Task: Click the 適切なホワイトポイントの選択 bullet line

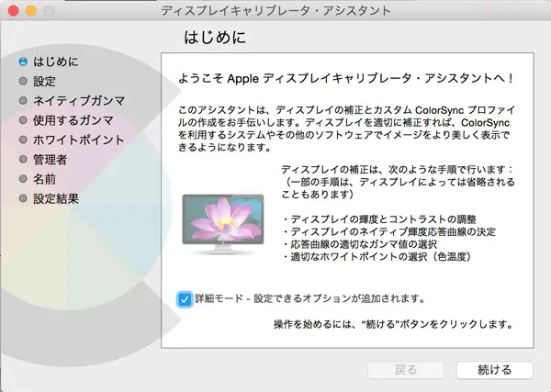Action: pyautogui.click(x=377, y=257)
